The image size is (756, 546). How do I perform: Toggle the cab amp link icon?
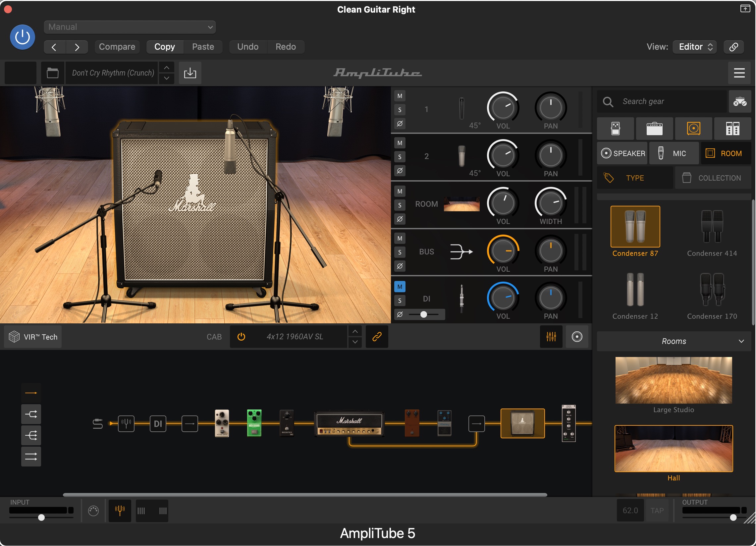point(377,337)
